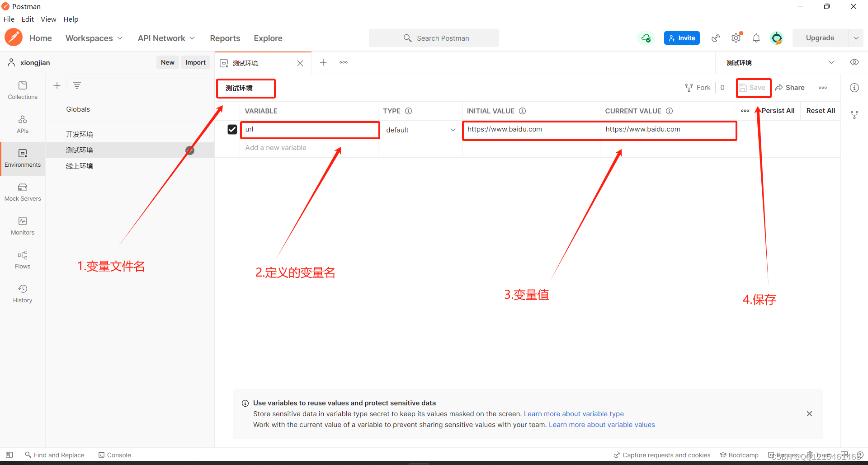Open the settings gear icon
Viewport: 868px width, 465px height.
pos(736,38)
